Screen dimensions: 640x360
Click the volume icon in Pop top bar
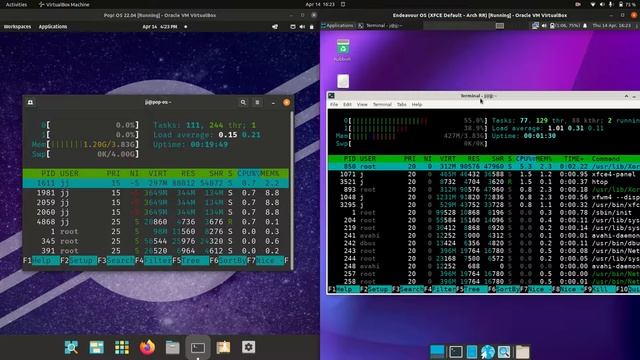click(302, 27)
